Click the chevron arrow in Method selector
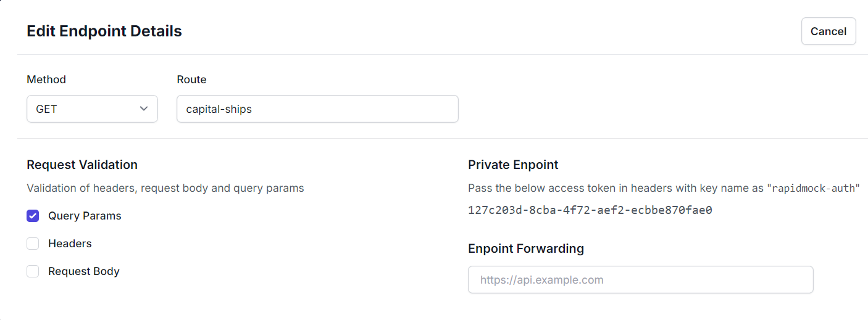The image size is (868, 320). (x=144, y=109)
